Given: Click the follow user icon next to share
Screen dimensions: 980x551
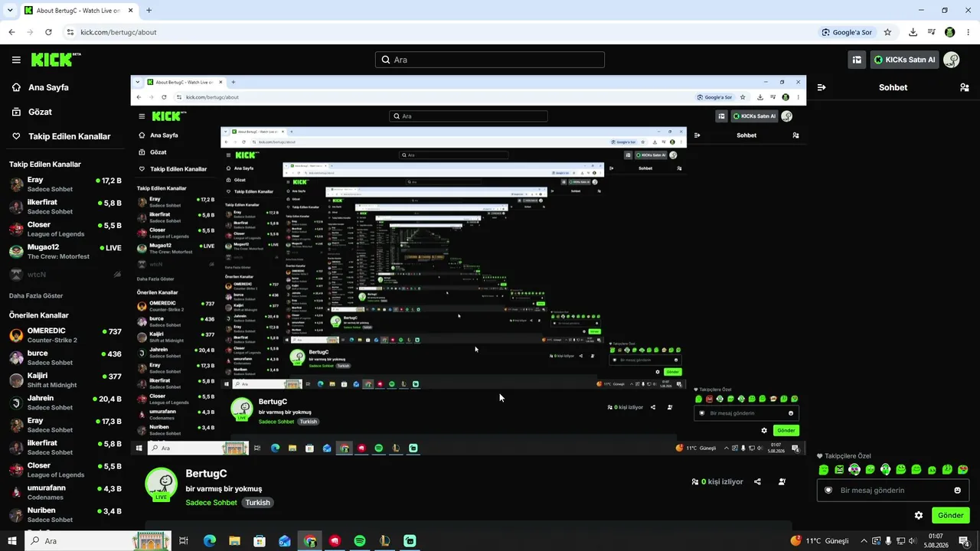Looking at the screenshot, I should [x=782, y=482].
